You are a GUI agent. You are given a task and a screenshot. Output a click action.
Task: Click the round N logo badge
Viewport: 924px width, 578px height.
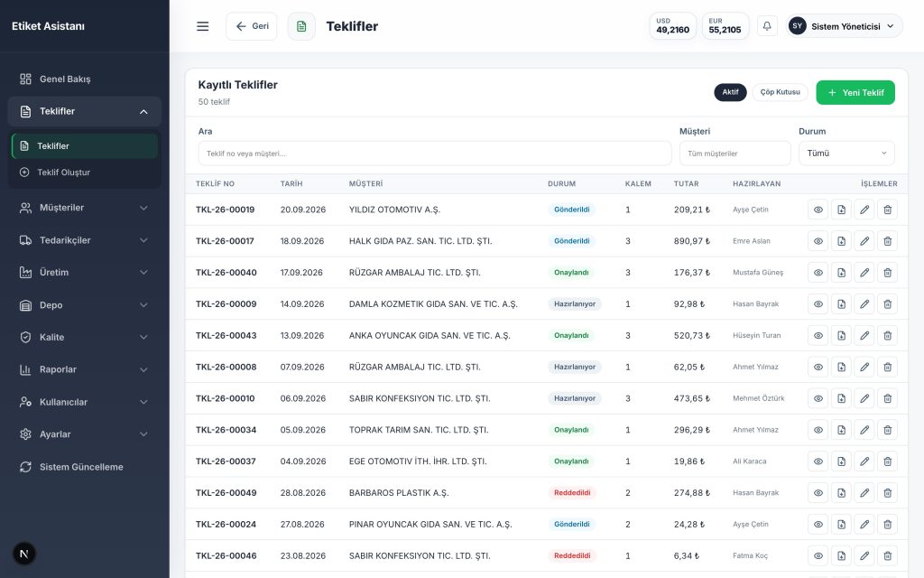(24, 554)
